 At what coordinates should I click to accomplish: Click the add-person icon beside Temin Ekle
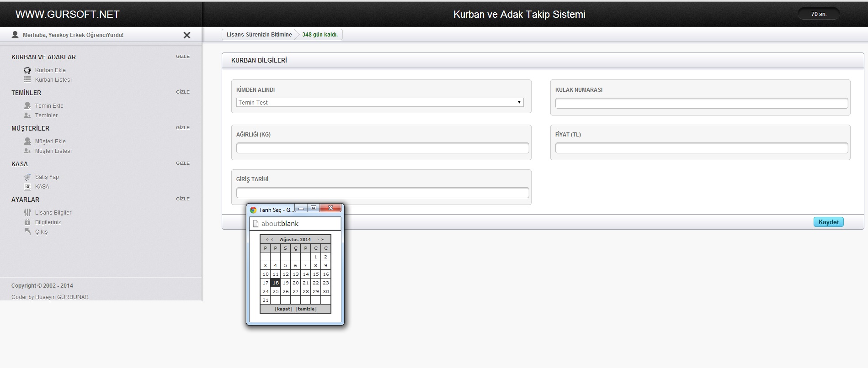(27, 105)
